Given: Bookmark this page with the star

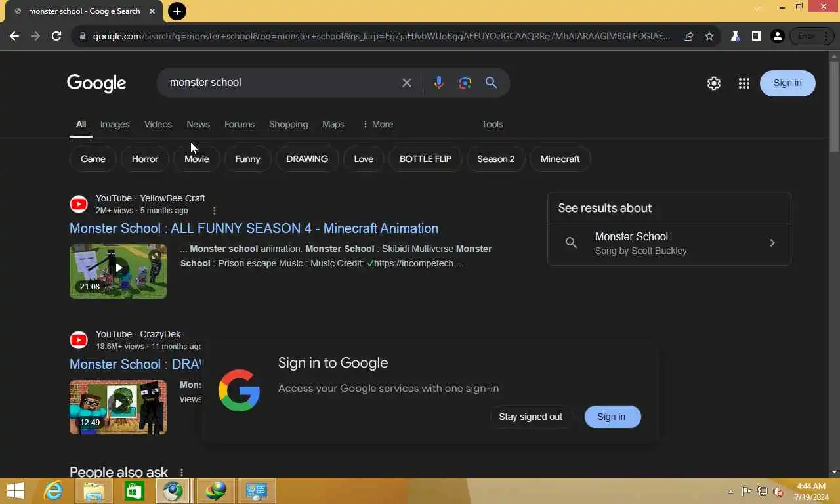Looking at the screenshot, I should tap(709, 36).
